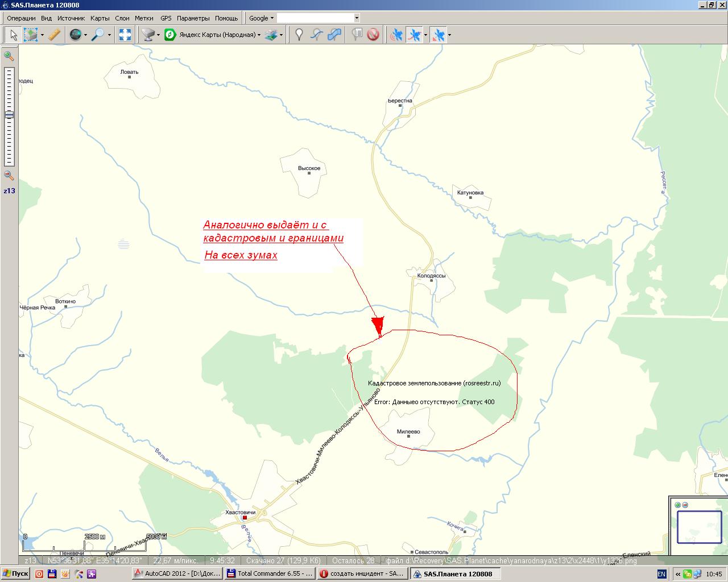
Task: Toggle hide all placemarks red icon
Action: 373,35
